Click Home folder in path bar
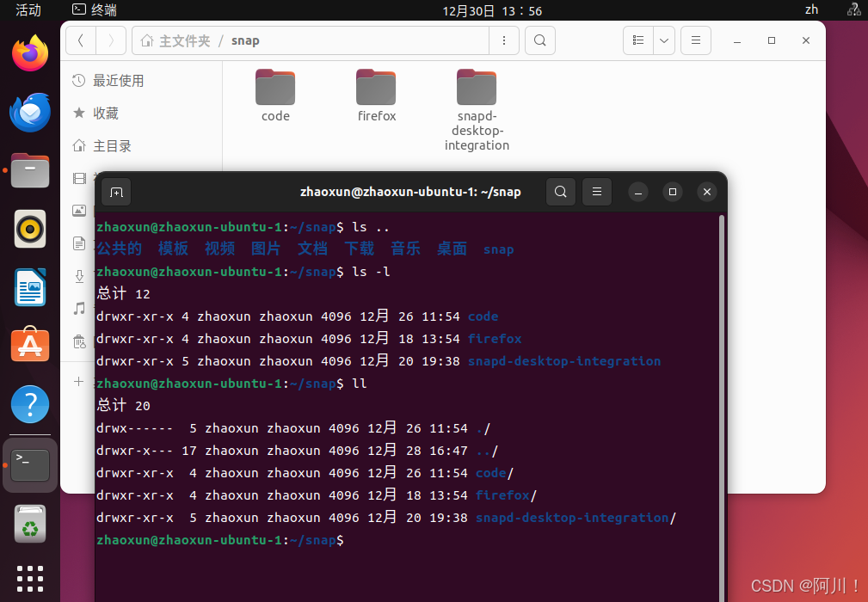Screen dimensions: 868x602 pyautogui.click(x=176, y=40)
